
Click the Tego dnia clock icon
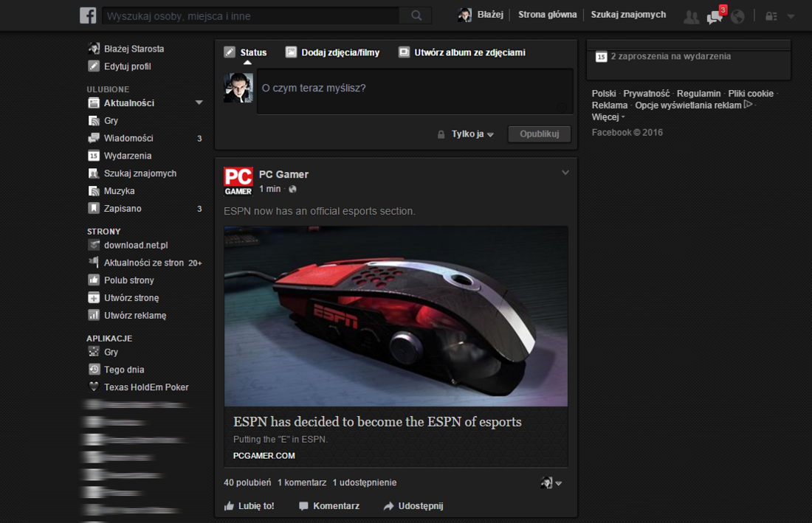click(94, 370)
